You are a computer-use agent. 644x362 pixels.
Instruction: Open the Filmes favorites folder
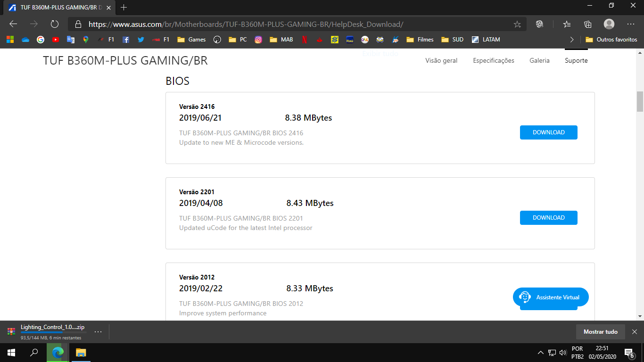pyautogui.click(x=420, y=40)
